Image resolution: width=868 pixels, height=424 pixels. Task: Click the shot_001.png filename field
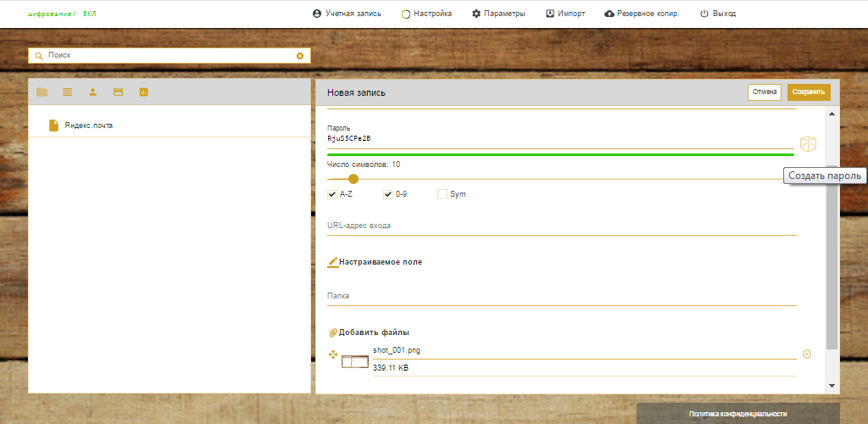coord(585,350)
